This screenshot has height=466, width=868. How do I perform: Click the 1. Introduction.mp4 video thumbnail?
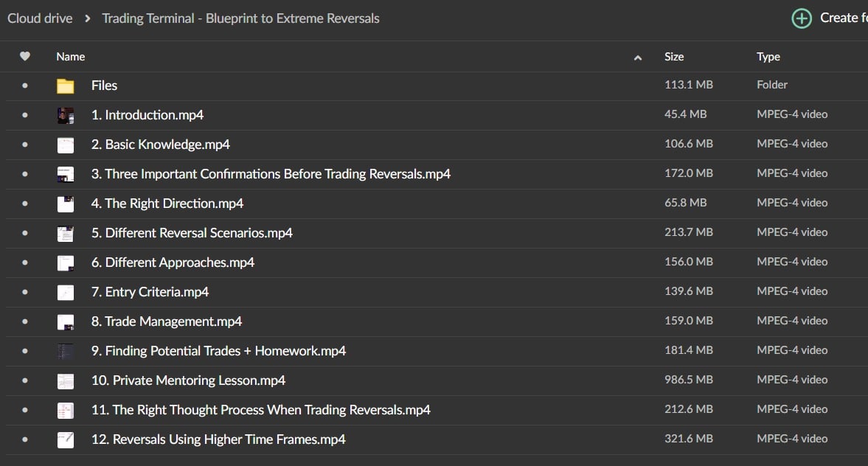point(66,115)
